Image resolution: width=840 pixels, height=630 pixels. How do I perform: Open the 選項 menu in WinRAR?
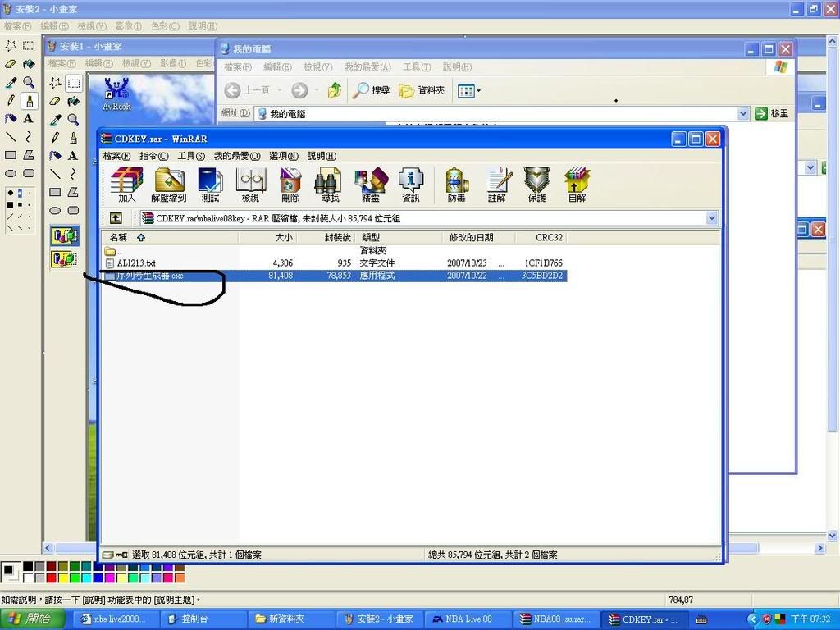click(x=283, y=156)
